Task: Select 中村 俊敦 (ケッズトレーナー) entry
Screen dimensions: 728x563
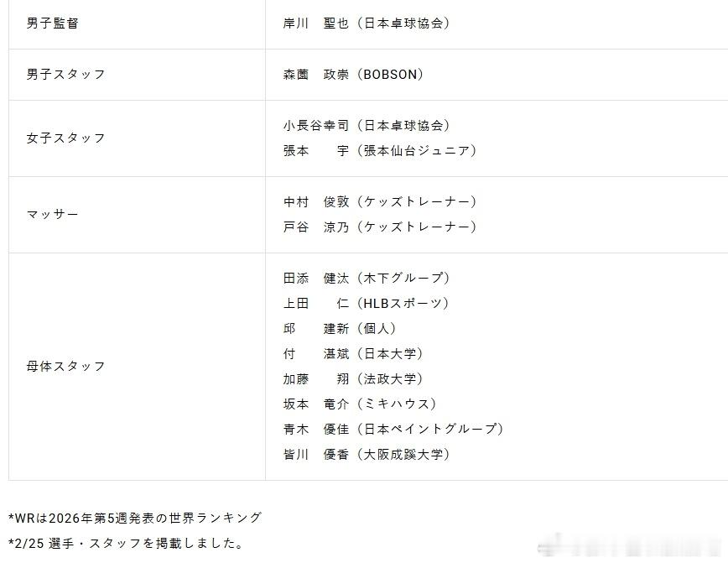Action: (380, 201)
